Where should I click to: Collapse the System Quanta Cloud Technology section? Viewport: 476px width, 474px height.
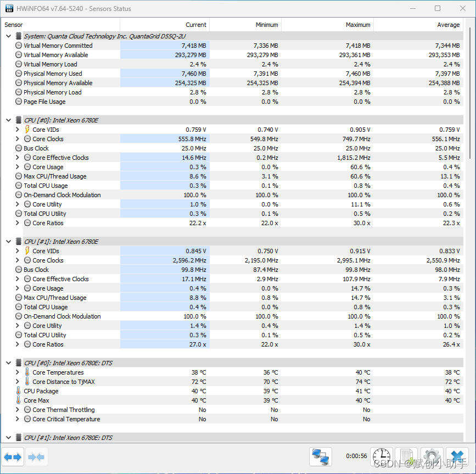(8, 36)
